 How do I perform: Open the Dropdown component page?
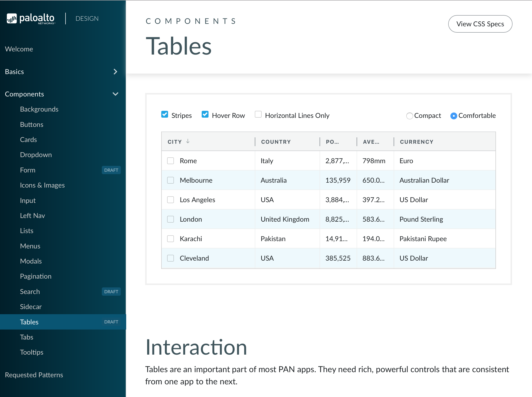tap(36, 155)
